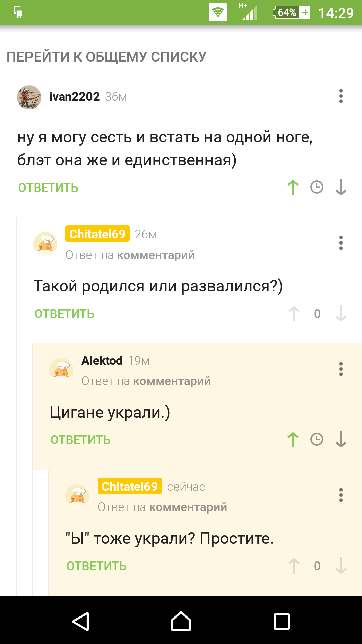Go to the full comment list
The height and width of the screenshot is (644, 362).
coord(107,57)
